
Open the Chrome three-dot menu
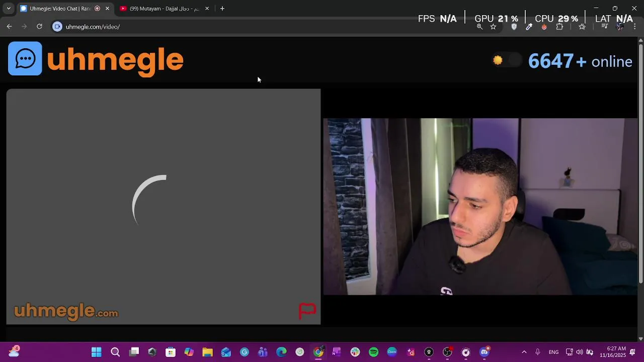634,27
